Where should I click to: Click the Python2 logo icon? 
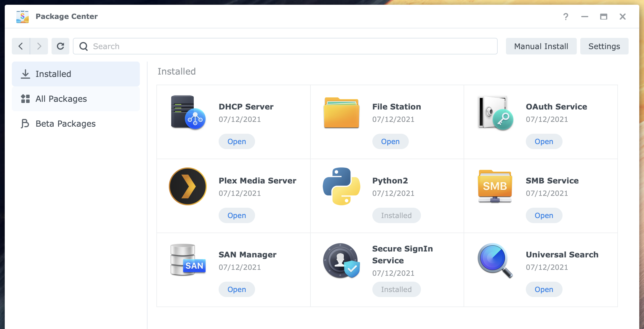click(x=342, y=186)
